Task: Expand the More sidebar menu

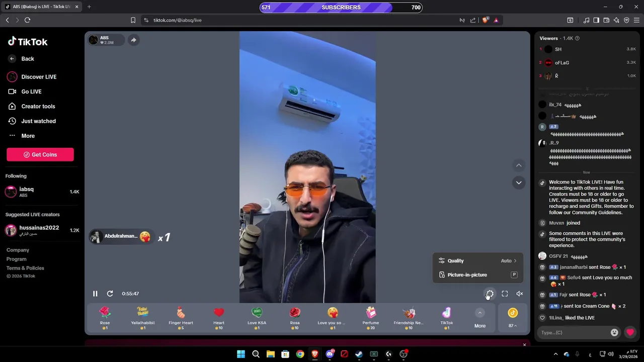Action: click(21, 136)
